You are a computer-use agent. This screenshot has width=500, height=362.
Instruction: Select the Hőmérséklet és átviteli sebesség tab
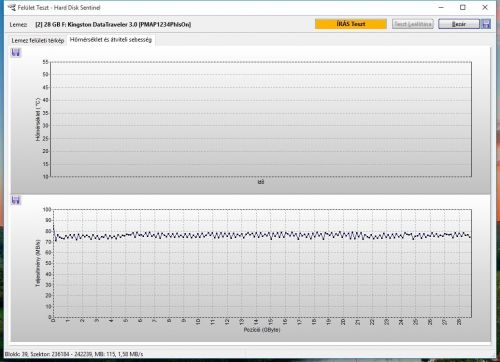pos(111,40)
